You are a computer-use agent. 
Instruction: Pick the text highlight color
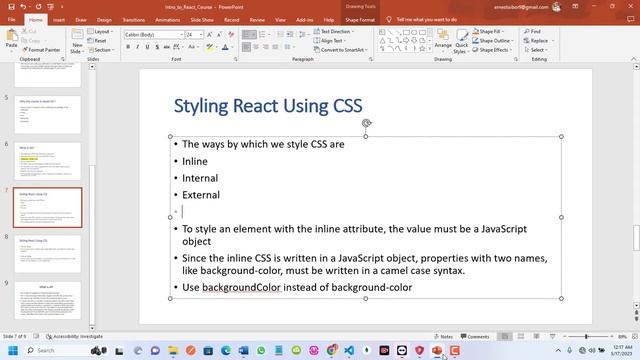(209, 47)
